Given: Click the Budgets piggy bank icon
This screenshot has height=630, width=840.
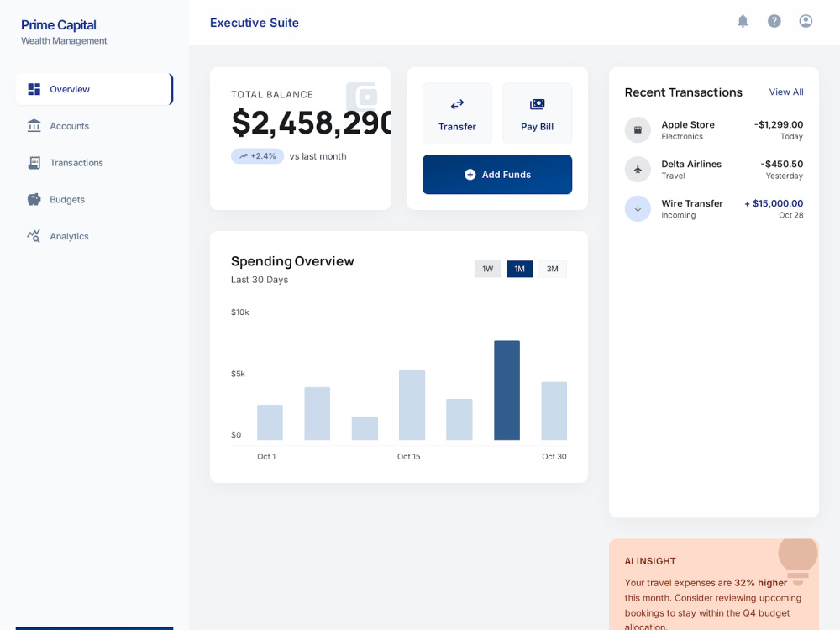Looking at the screenshot, I should [x=34, y=199].
